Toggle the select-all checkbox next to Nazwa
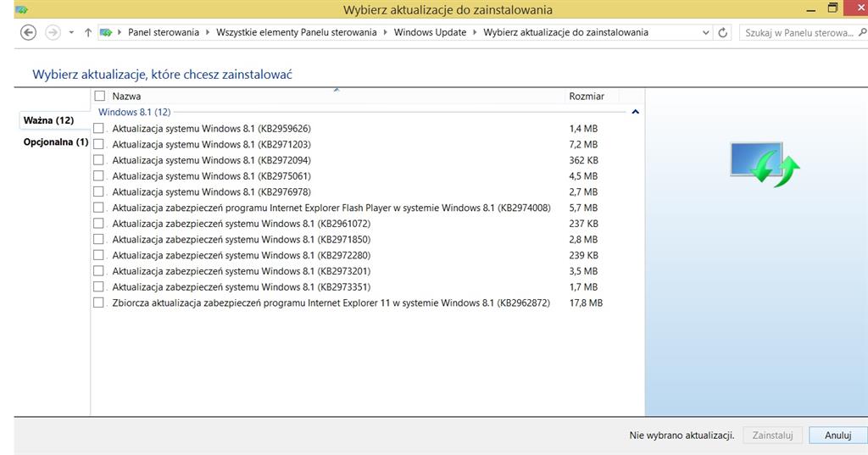Image resolution: width=868 pixels, height=455 pixels. click(x=100, y=96)
